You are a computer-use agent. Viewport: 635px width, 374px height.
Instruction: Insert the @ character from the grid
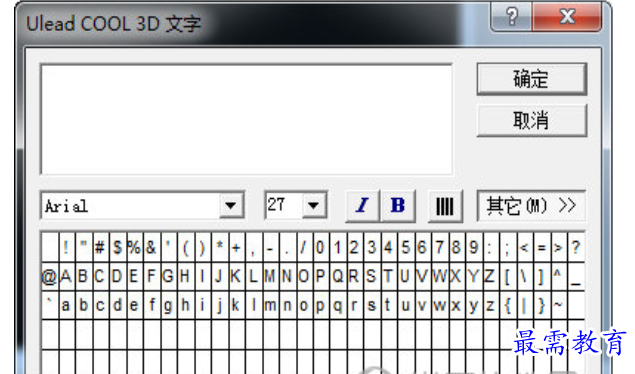[x=49, y=276]
